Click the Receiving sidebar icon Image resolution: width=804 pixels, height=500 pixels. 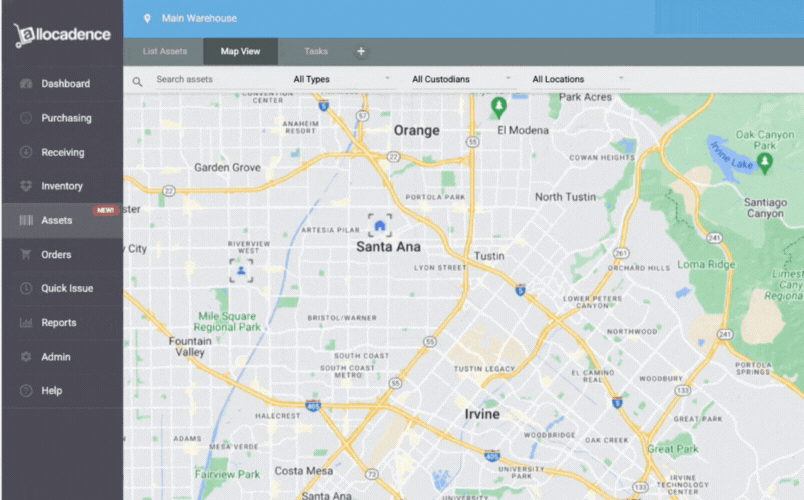pos(26,152)
